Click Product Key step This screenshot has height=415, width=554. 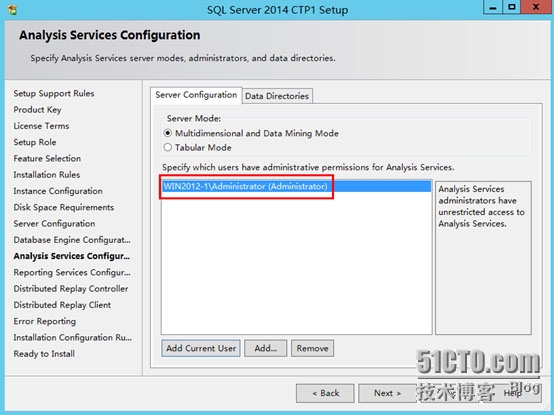(37, 110)
